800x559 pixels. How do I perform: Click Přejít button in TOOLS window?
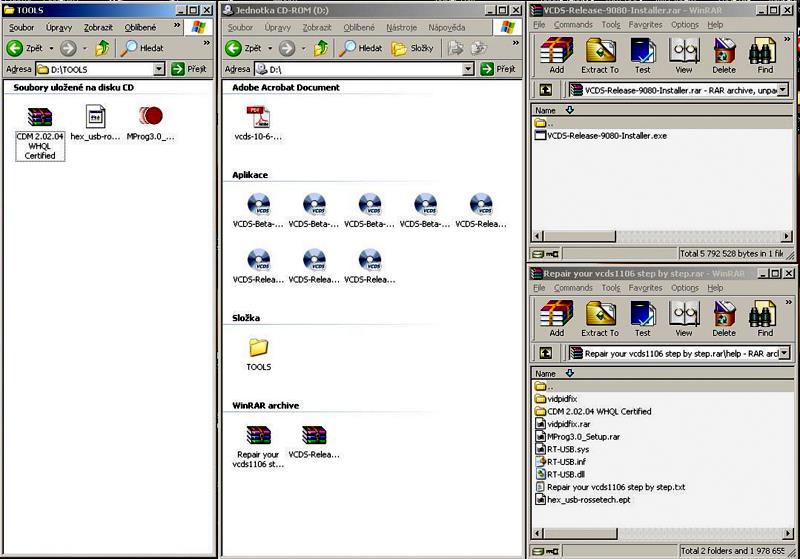(x=189, y=69)
